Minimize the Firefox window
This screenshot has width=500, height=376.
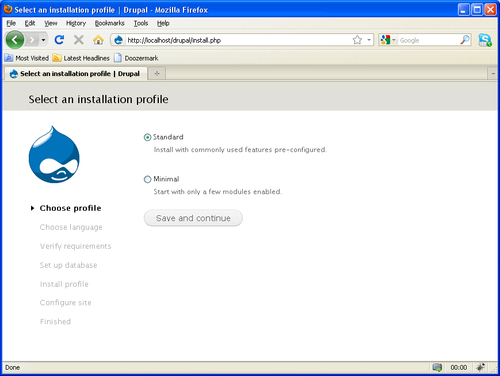click(x=463, y=10)
